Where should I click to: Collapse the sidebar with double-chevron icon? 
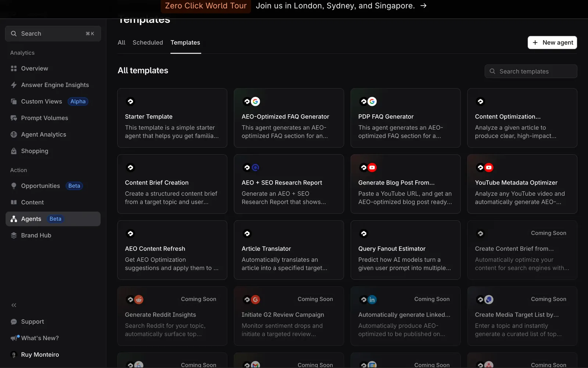coord(14,305)
